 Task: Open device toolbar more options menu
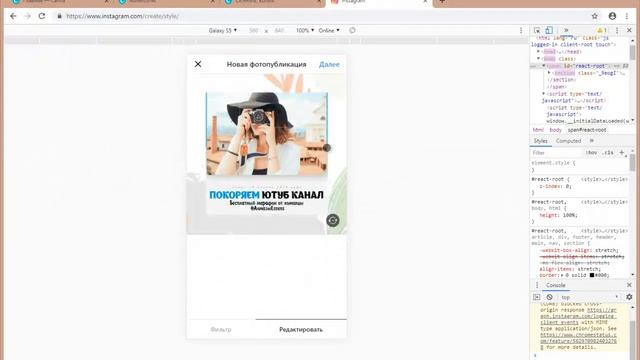click(x=521, y=31)
